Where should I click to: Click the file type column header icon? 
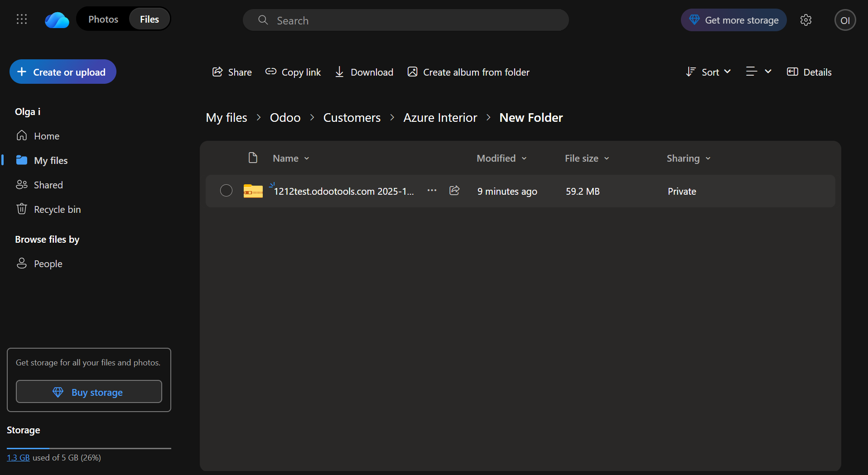point(253,158)
